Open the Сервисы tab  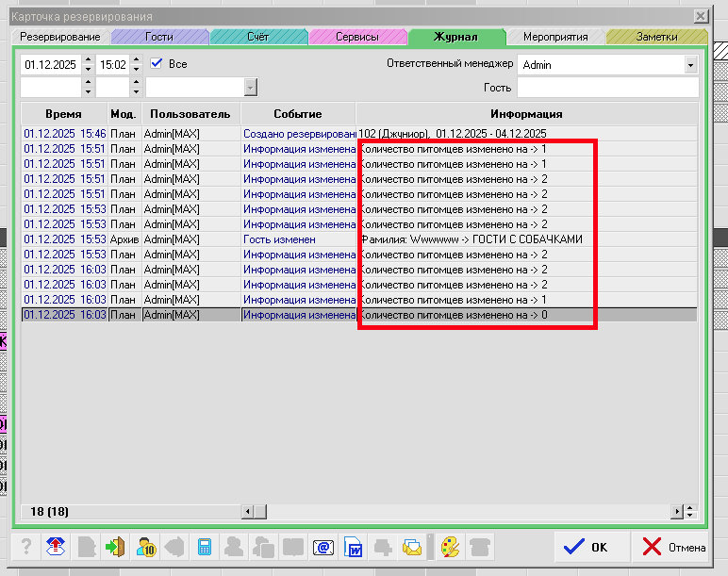tap(356, 37)
